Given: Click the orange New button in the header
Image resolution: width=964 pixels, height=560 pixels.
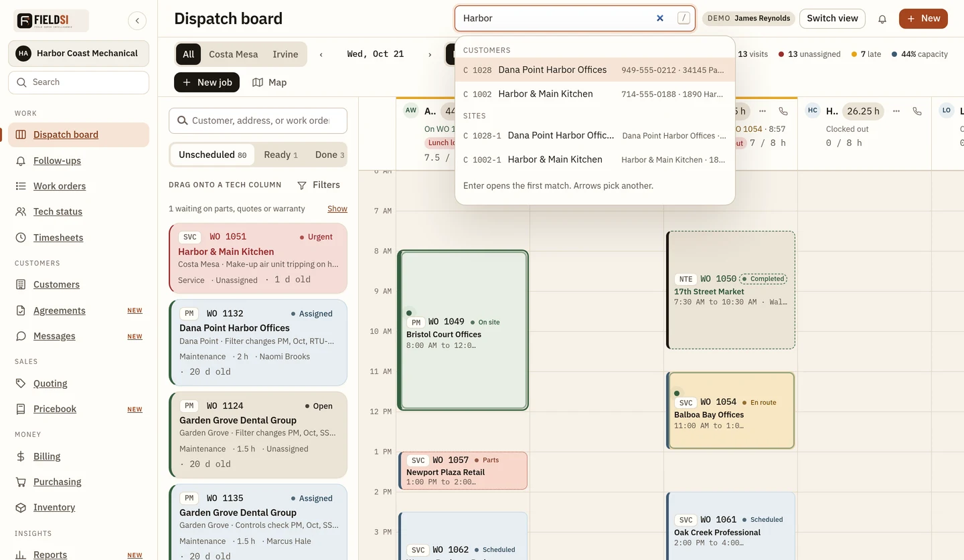Looking at the screenshot, I should tap(923, 19).
